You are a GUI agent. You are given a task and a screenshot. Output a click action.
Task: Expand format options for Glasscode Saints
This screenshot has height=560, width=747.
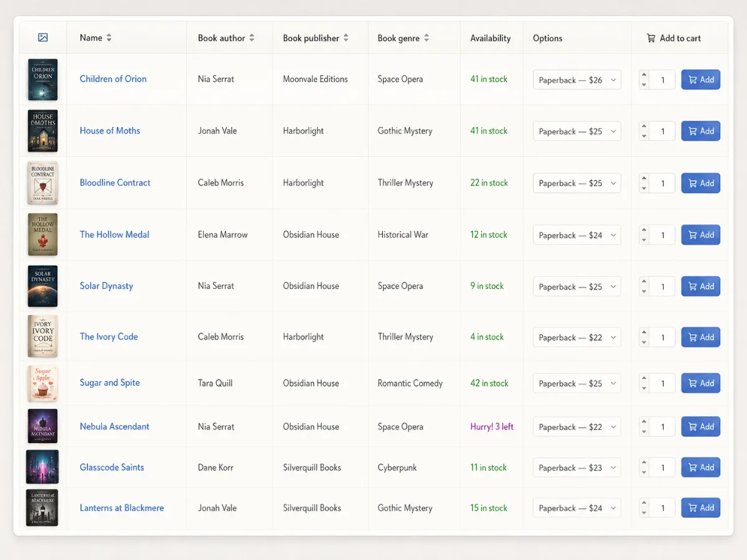click(577, 468)
